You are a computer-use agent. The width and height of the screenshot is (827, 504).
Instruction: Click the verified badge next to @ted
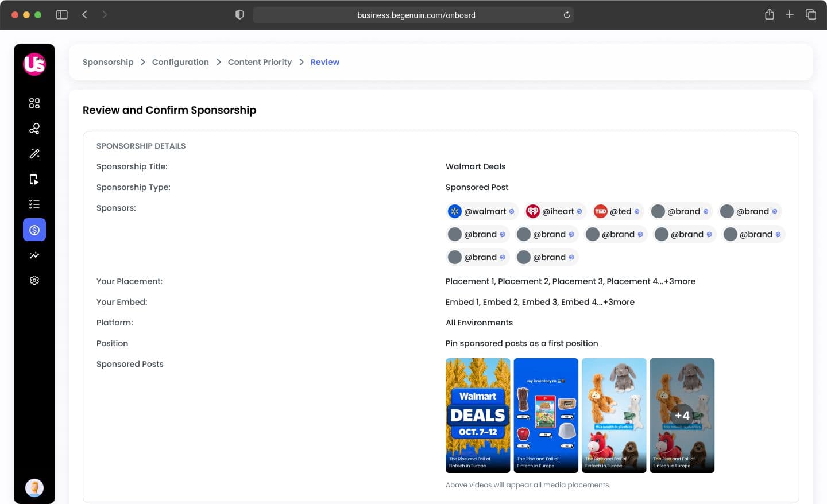pos(637,211)
